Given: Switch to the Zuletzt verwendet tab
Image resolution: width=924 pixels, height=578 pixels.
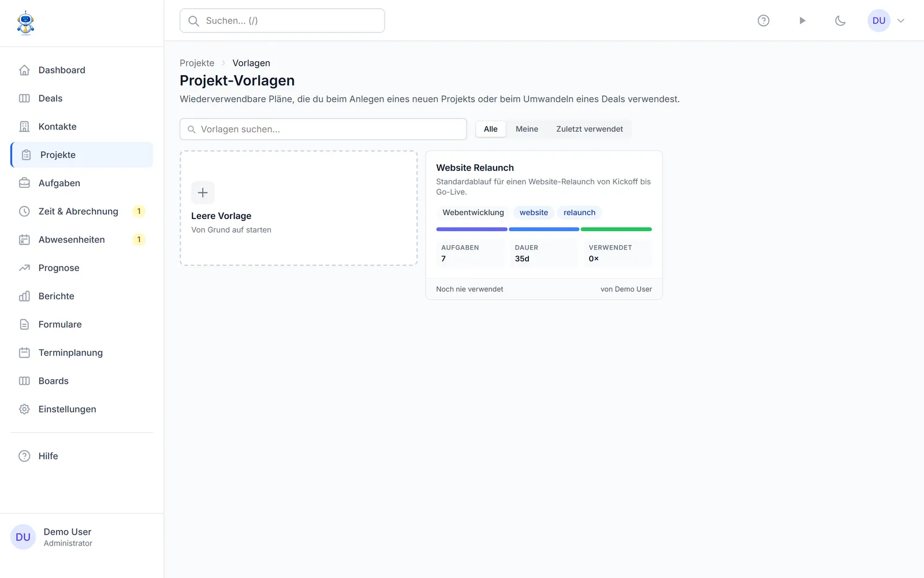Looking at the screenshot, I should (x=590, y=129).
